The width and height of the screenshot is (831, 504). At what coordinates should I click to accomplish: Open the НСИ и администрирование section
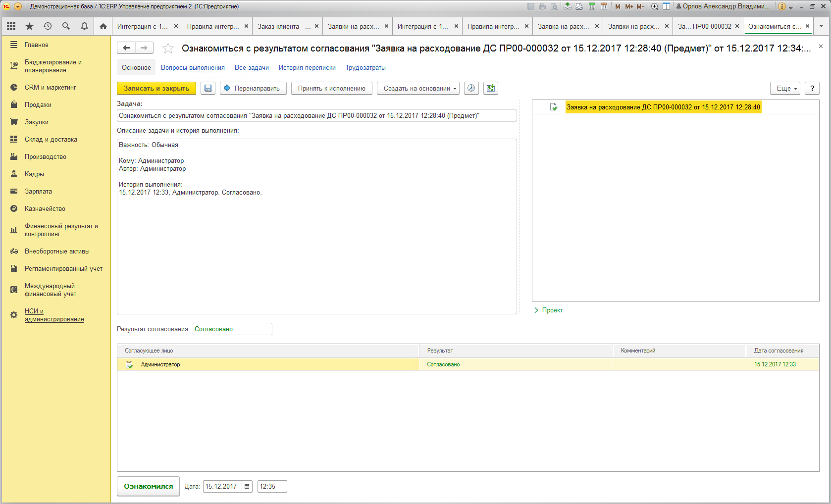(x=54, y=315)
